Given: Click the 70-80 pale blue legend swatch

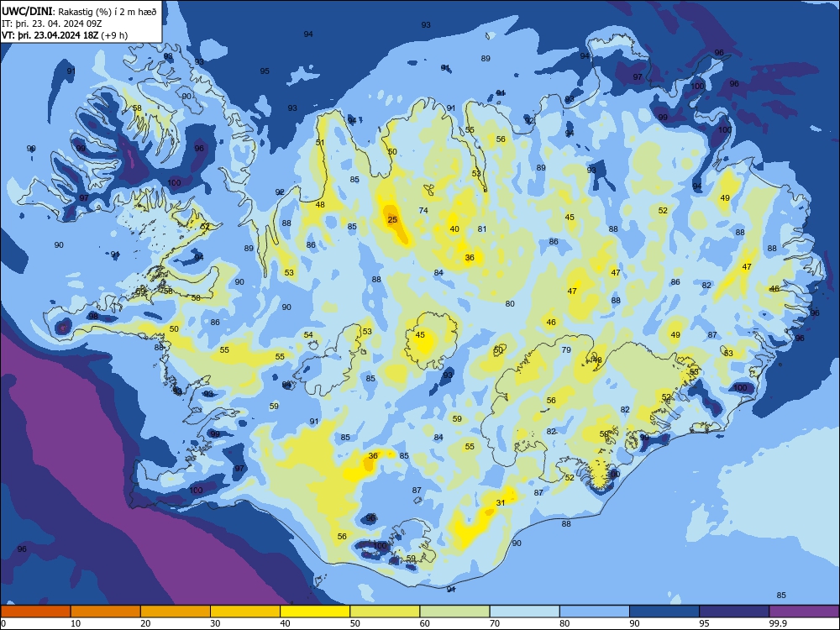Looking at the screenshot, I should click(524, 612).
